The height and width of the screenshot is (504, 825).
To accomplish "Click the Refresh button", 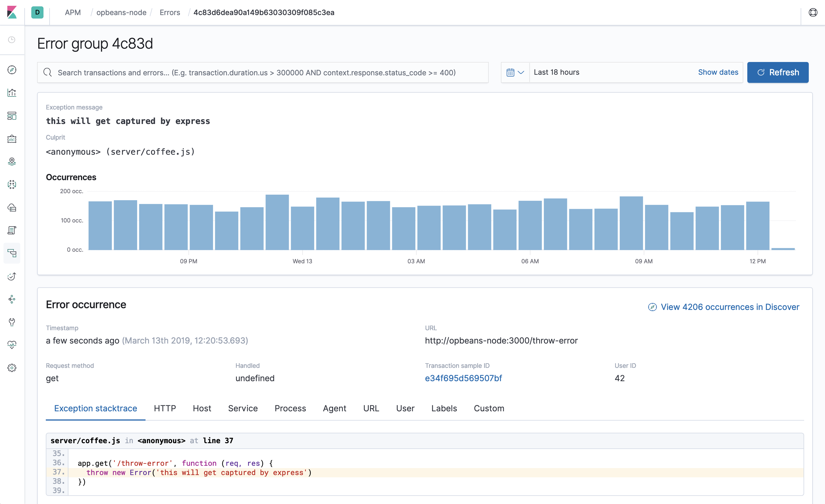I will coord(777,72).
